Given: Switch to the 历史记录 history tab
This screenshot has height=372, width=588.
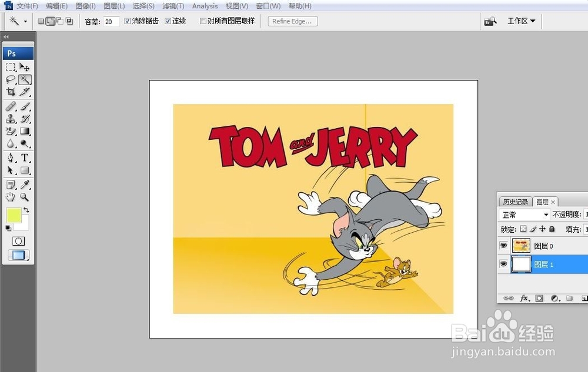Looking at the screenshot, I should 515,202.
